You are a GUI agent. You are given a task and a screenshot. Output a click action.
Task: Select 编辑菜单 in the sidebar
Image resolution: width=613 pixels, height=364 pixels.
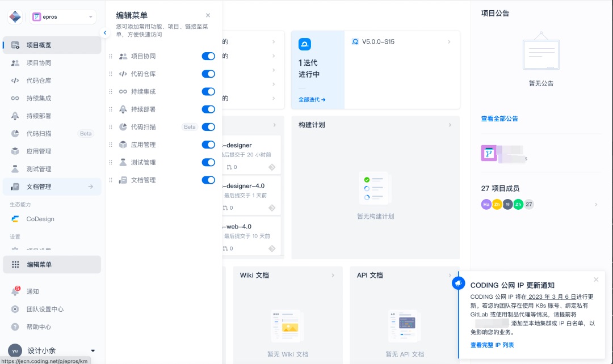52,264
